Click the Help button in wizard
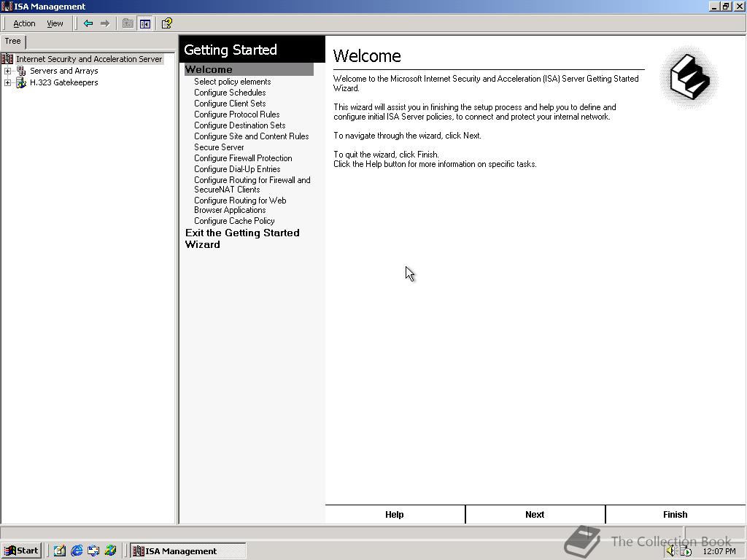Viewport: 747px width, 560px height. (x=395, y=514)
